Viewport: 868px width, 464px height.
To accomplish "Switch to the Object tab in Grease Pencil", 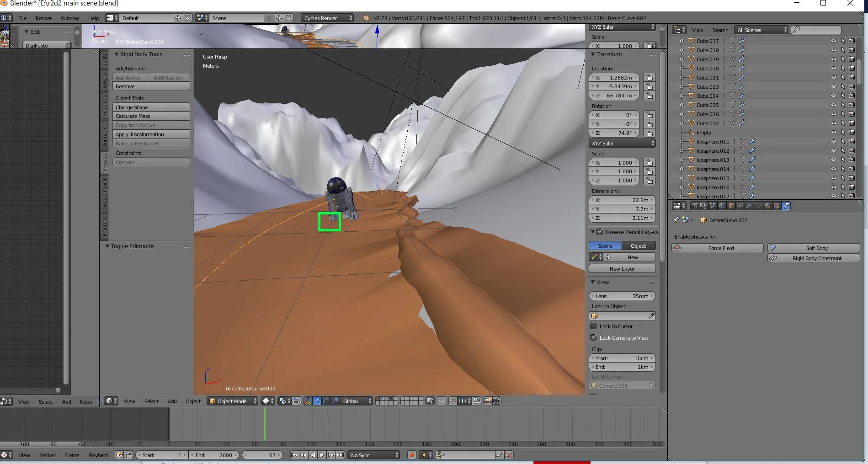I will (x=638, y=245).
